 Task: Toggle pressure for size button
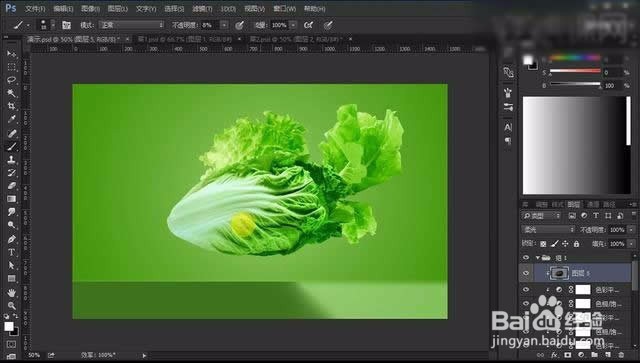click(328, 25)
